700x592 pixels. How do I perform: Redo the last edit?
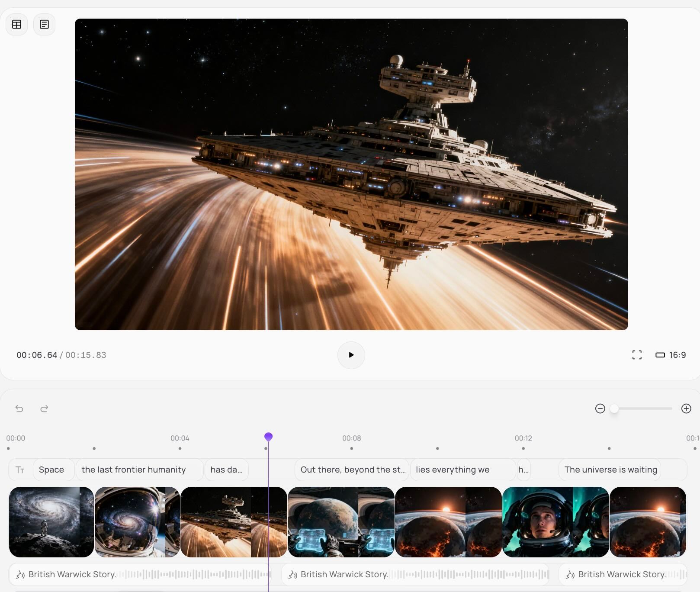point(44,409)
